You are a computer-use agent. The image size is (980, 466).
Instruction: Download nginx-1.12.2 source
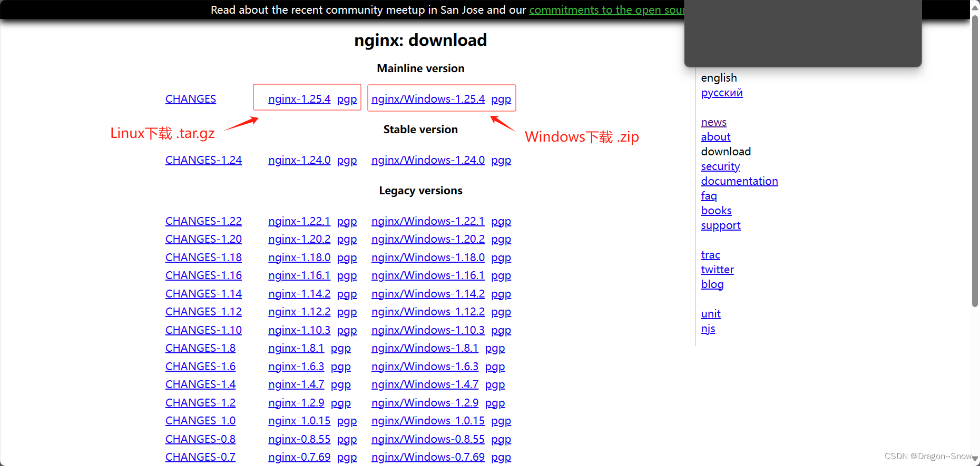[299, 312]
